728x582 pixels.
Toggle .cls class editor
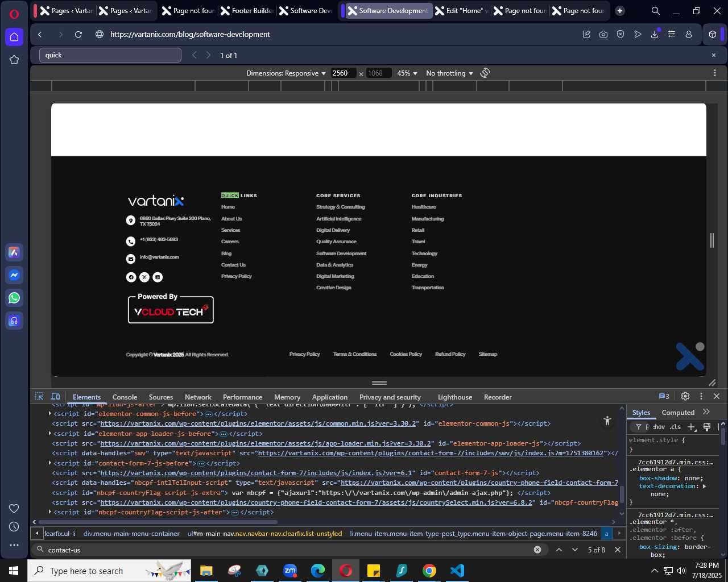[675, 427]
